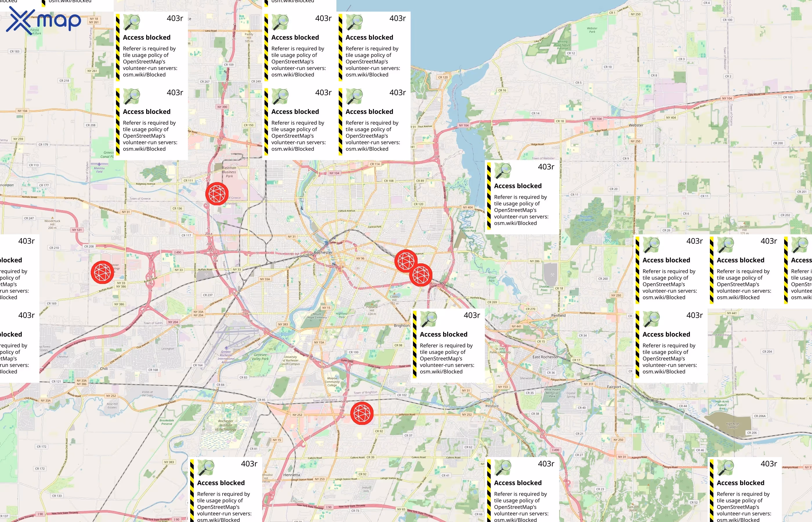812x522 pixels.
Task: Select the red marker beside the NY 96 shield
Action: tap(406, 261)
